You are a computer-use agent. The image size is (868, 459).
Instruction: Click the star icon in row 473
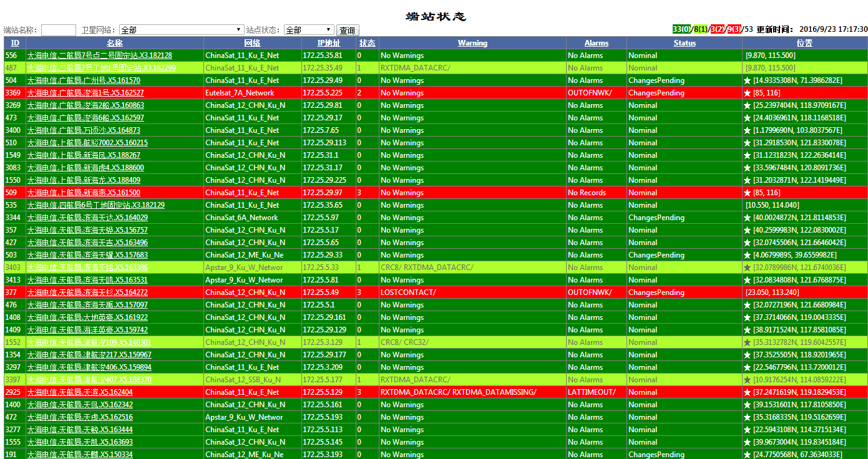(747, 118)
